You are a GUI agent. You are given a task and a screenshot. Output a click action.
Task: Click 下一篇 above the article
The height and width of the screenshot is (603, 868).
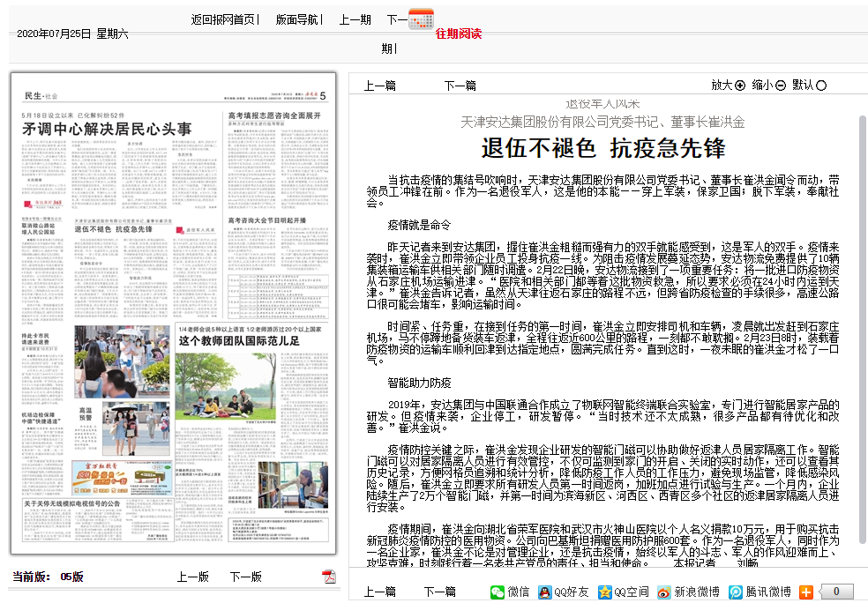click(460, 86)
